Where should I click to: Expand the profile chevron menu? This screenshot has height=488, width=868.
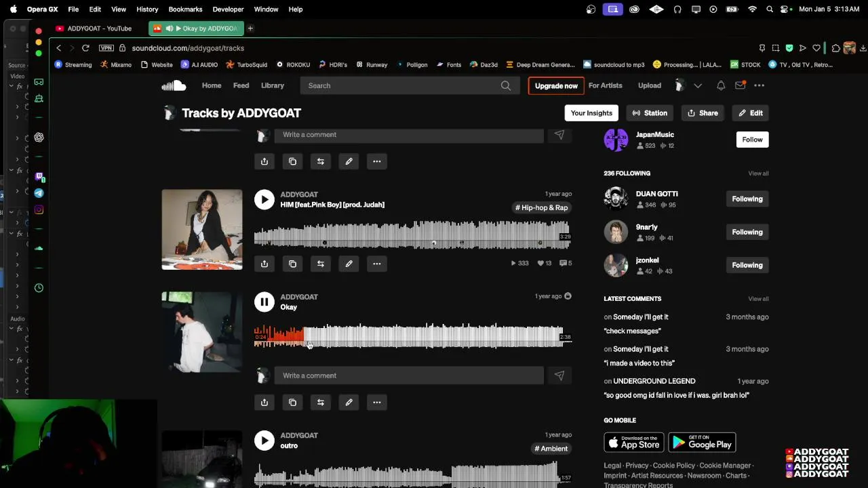[698, 85]
